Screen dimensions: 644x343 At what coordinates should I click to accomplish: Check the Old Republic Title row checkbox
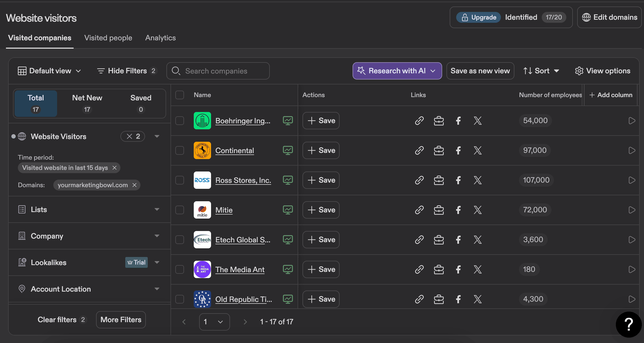pyautogui.click(x=180, y=299)
